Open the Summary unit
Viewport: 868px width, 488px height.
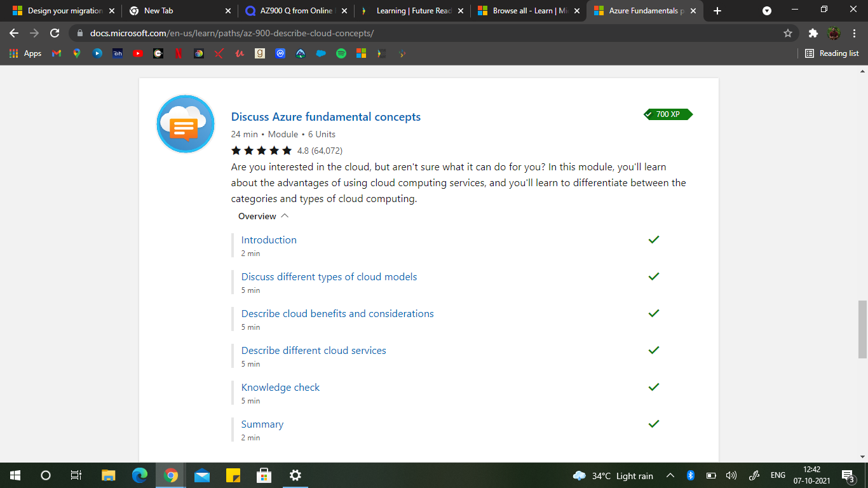(262, 424)
